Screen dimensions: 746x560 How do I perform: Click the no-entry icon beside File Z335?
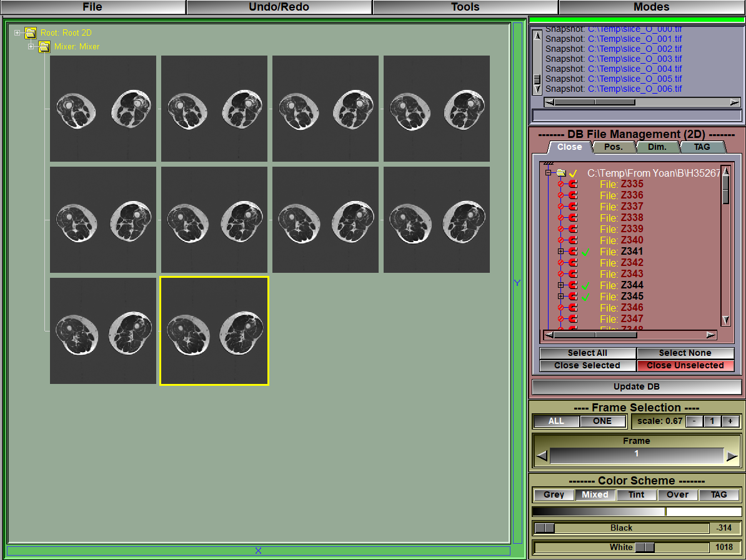[561, 184]
